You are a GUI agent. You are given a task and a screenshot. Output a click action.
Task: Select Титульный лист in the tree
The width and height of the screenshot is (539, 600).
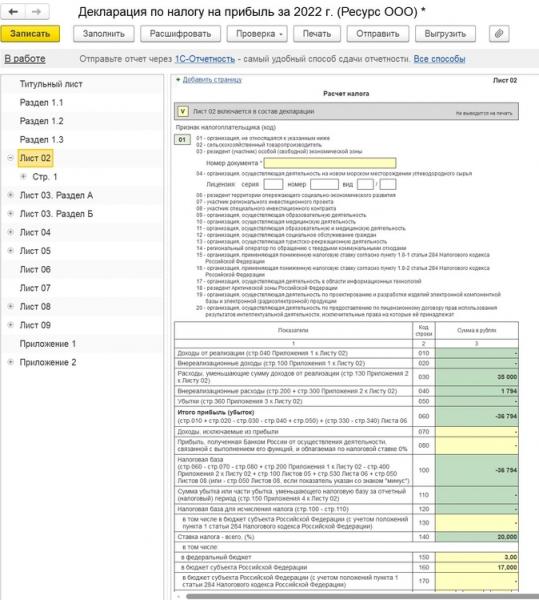(51, 84)
